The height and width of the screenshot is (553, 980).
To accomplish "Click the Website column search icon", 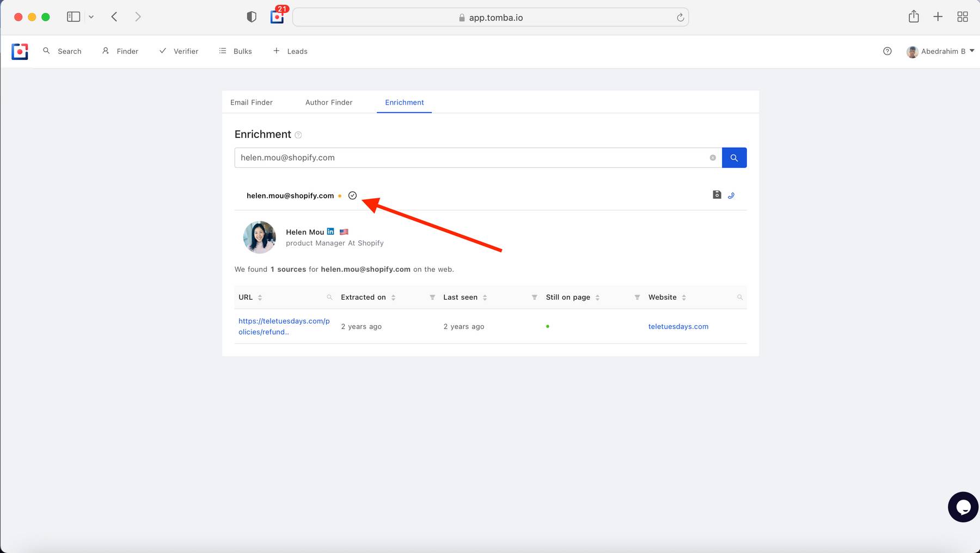I will pyautogui.click(x=740, y=297).
